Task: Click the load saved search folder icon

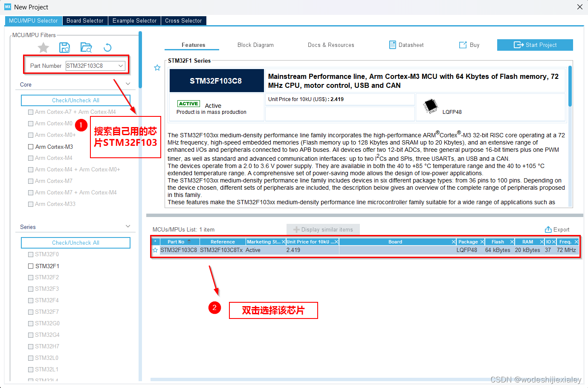Action: [86, 48]
